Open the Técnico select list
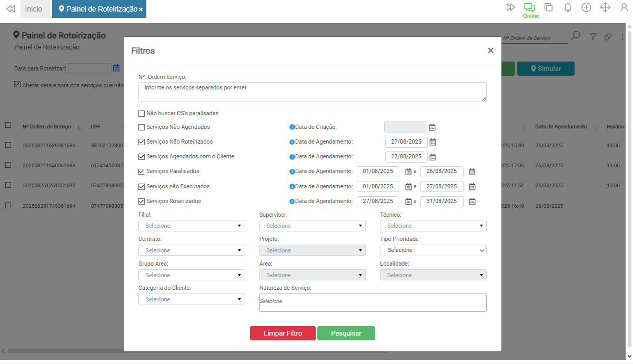This screenshot has height=364, width=633. tap(433, 226)
